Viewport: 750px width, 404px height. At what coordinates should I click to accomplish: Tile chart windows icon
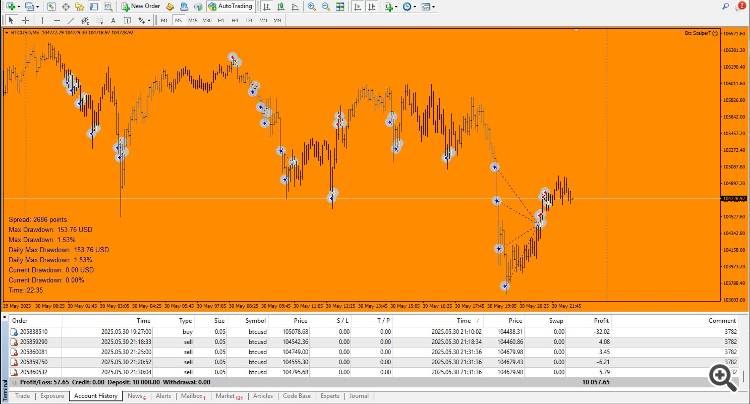[x=340, y=7]
